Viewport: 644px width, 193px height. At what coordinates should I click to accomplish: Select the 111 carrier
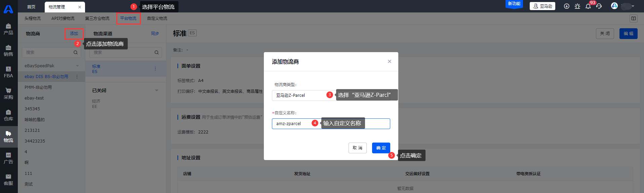click(51, 173)
